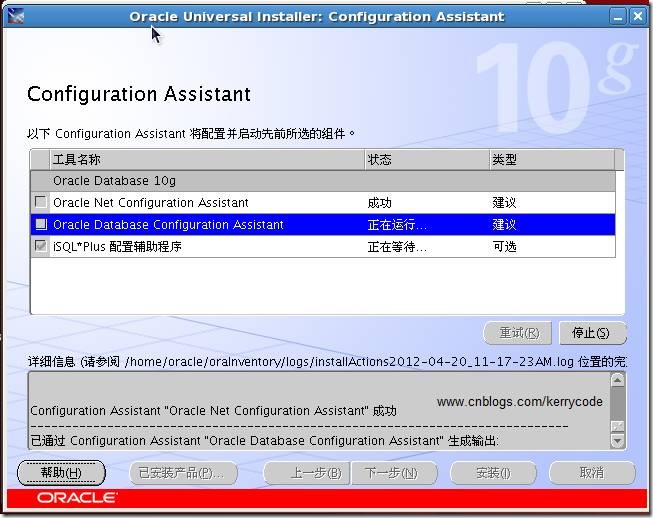Click the 下一步(N) next button

click(394, 473)
